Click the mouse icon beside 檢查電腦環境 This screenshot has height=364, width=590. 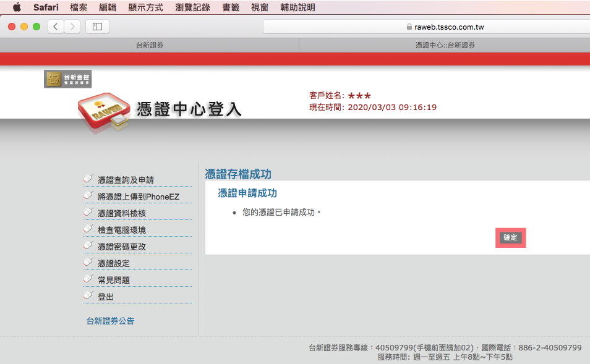click(88, 228)
